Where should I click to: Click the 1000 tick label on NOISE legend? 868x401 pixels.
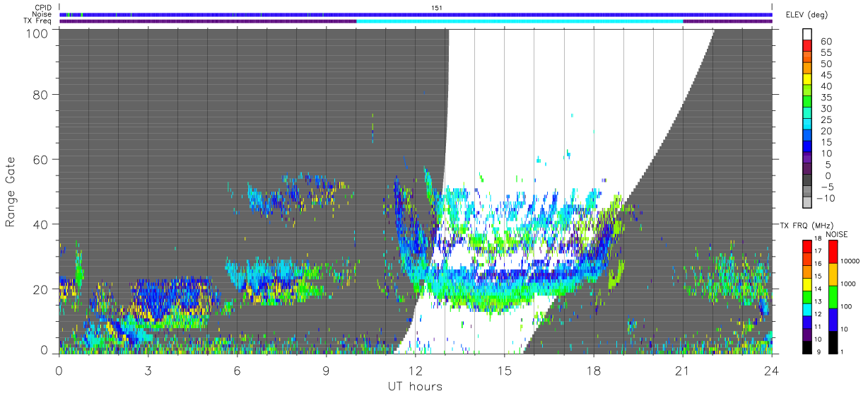[847, 284]
